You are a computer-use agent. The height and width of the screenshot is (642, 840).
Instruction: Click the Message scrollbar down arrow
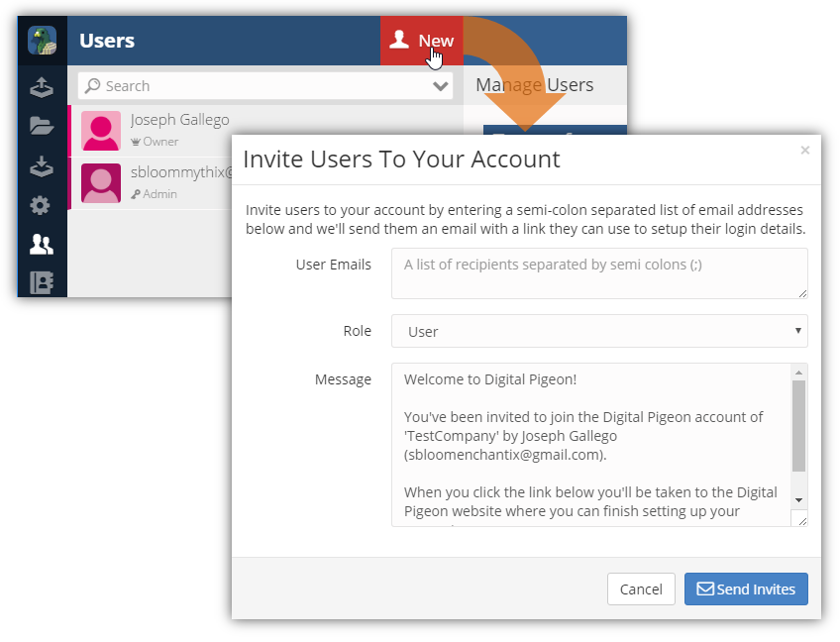[x=798, y=500]
